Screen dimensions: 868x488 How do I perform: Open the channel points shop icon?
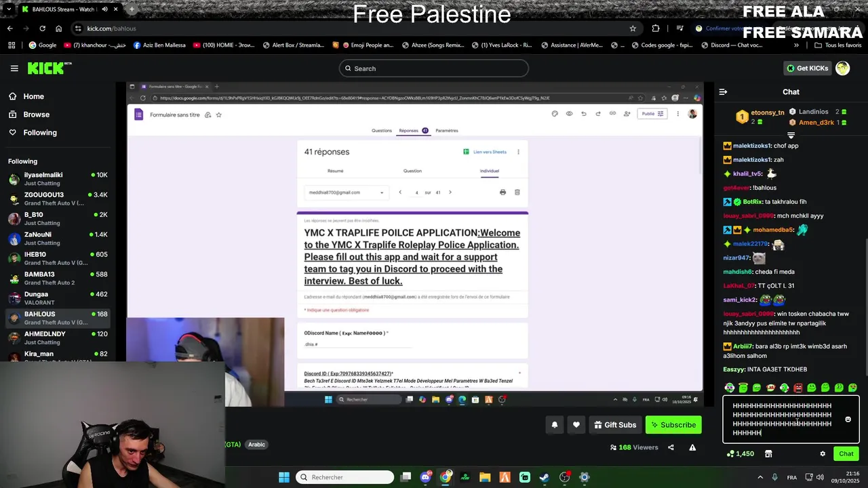(x=768, y=453)
